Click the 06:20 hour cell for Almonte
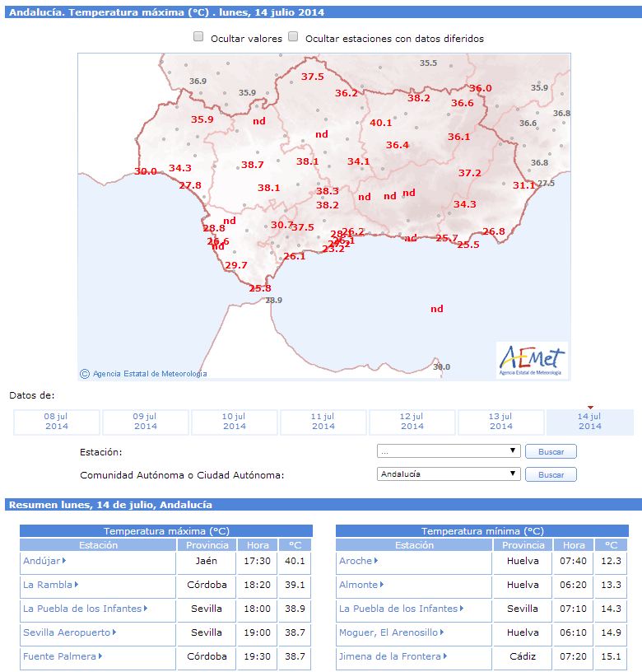This screenshot has height=672, width=642. pyautogui.click(x=574, y=585)
